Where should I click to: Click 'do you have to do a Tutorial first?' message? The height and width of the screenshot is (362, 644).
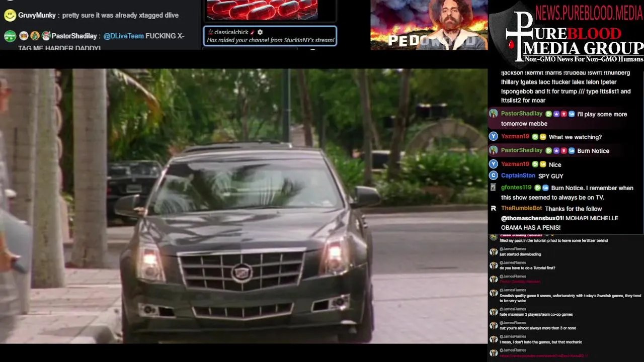coord(527,268)
